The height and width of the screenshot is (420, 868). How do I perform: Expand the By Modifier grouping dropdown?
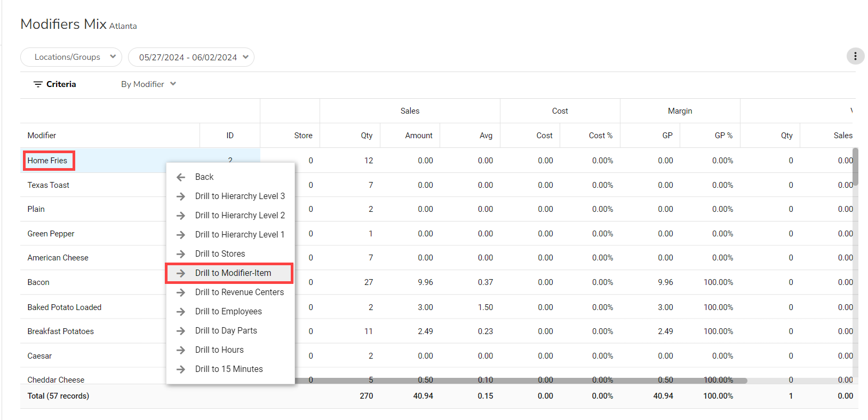(x=148, y=84)
